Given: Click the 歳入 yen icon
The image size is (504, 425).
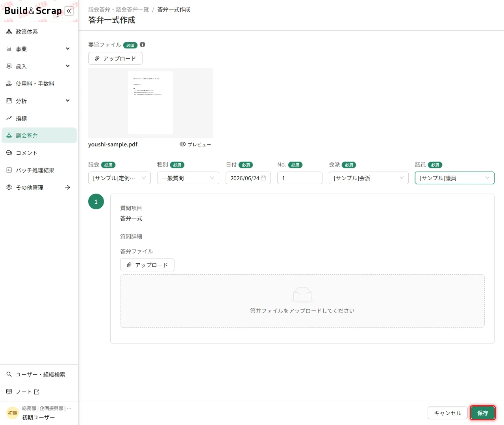Looking at the screenshot, I should click(9, 66).
